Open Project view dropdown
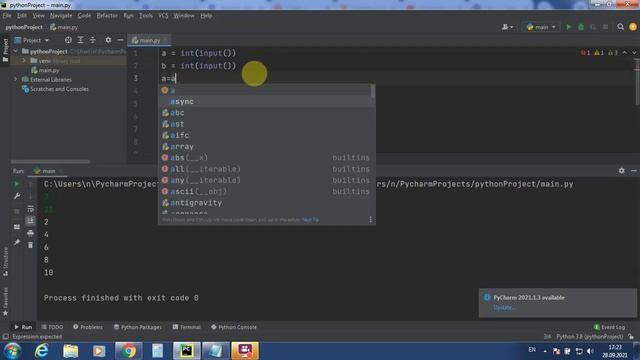The width and height of the screenshot is (640, 360). [33, 40]
